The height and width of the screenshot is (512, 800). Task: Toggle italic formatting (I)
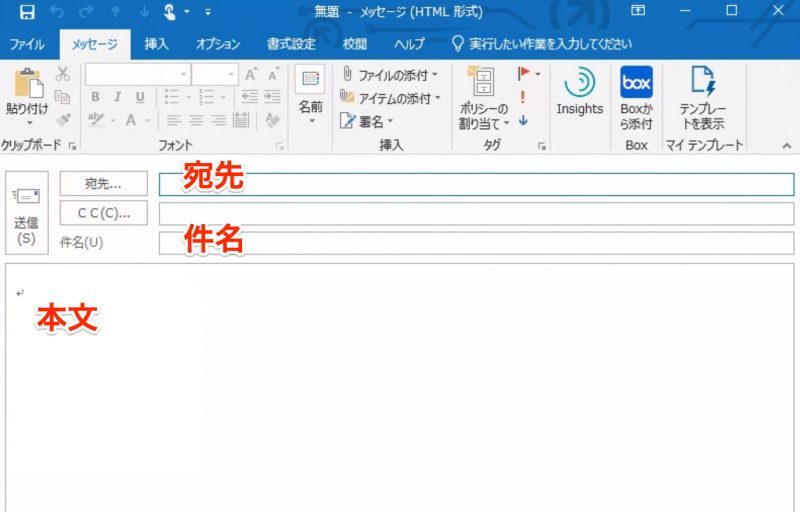(x=118, y=97)
